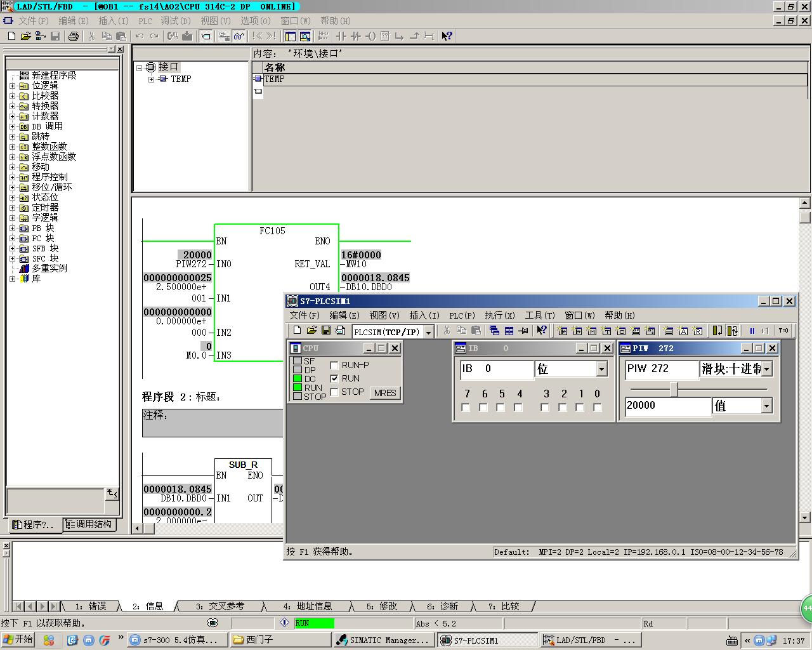Click the pause icon in PLCSIM toolbar

pos(752,331)
